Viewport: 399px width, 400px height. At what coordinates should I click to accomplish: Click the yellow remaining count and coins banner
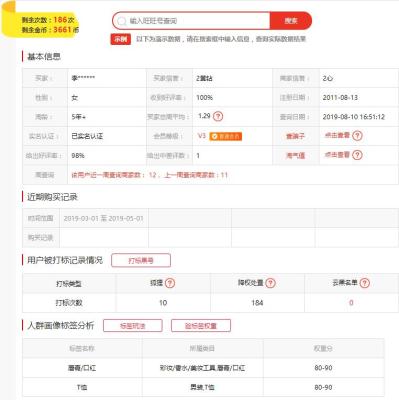(41, 24)
